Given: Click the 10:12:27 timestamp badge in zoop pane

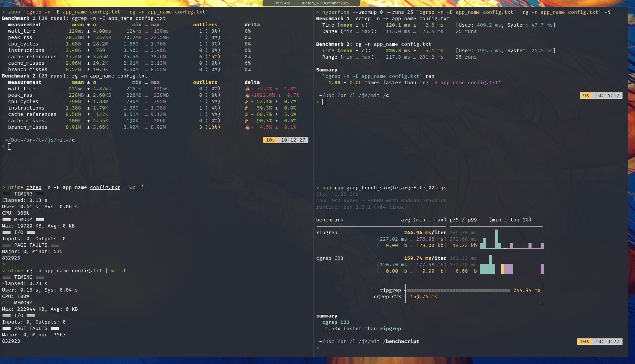Looking at the screenshot, I should coord(293,140).
